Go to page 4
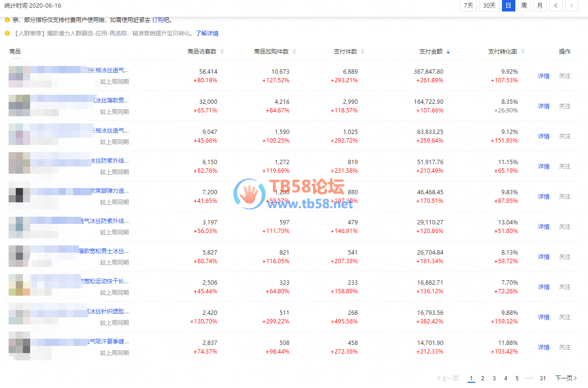Screen dimensions: 588x388 506,378
